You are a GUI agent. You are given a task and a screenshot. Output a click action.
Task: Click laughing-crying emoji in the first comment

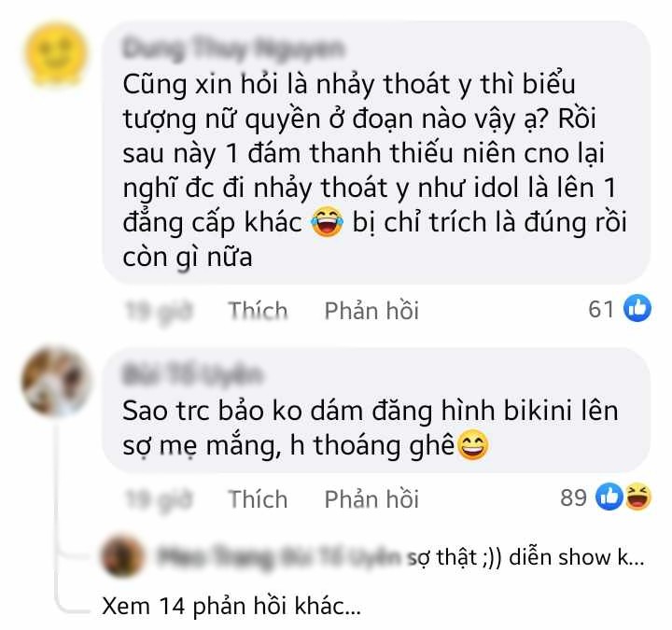tap(327, 222)
